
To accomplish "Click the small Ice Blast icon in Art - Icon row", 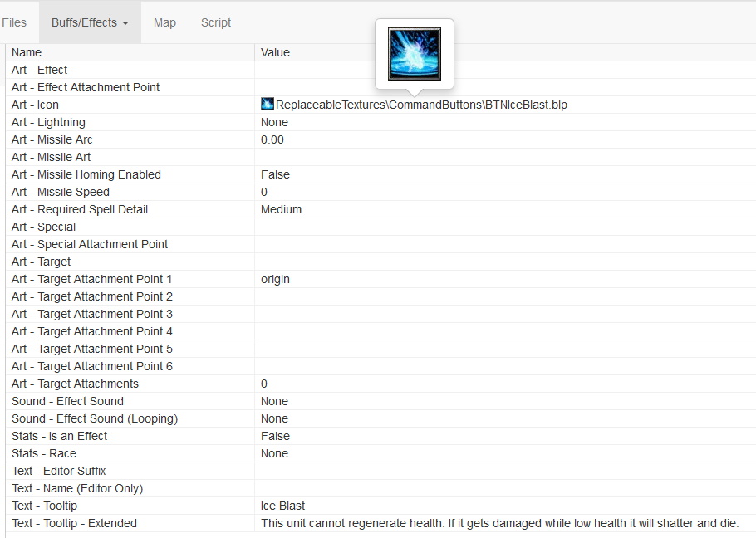I will tap(268, 104).
